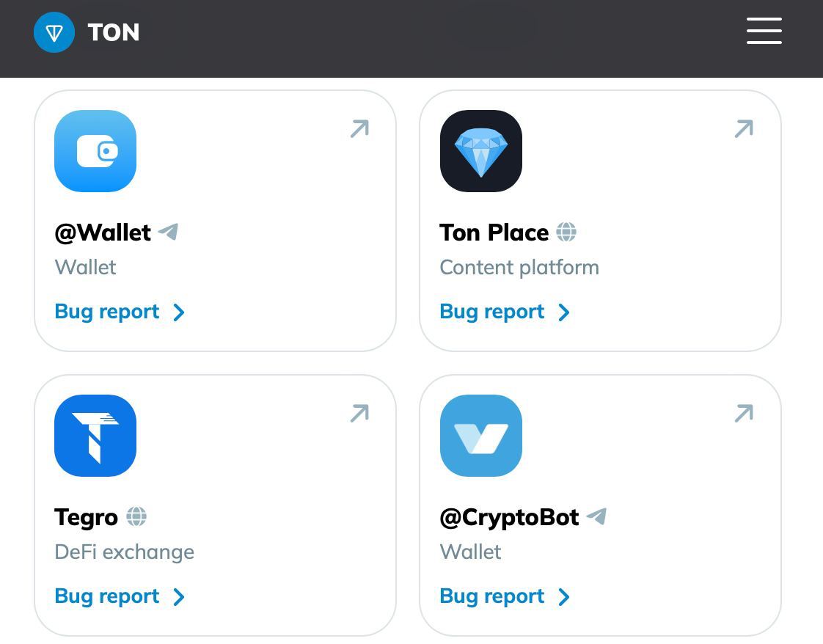Image resolution: width=823 pixels, height=644 pixels.
Task: Click the Bug report link under @Wallet
Action: click(x=107, y=312)
